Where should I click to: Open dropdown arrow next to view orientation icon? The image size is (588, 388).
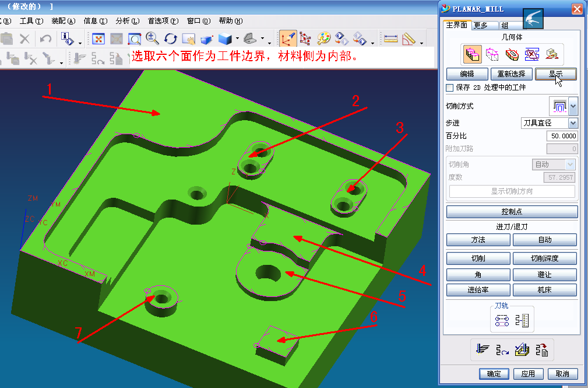[x=262, y=39]
